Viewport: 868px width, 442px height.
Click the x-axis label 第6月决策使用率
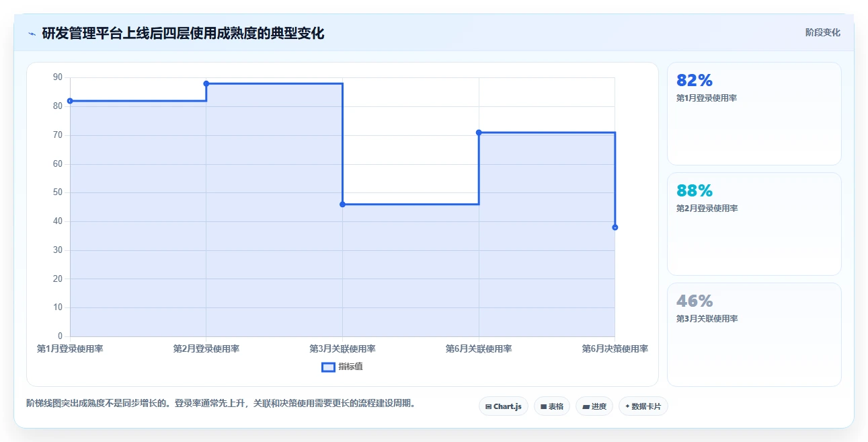pos(615,348)
